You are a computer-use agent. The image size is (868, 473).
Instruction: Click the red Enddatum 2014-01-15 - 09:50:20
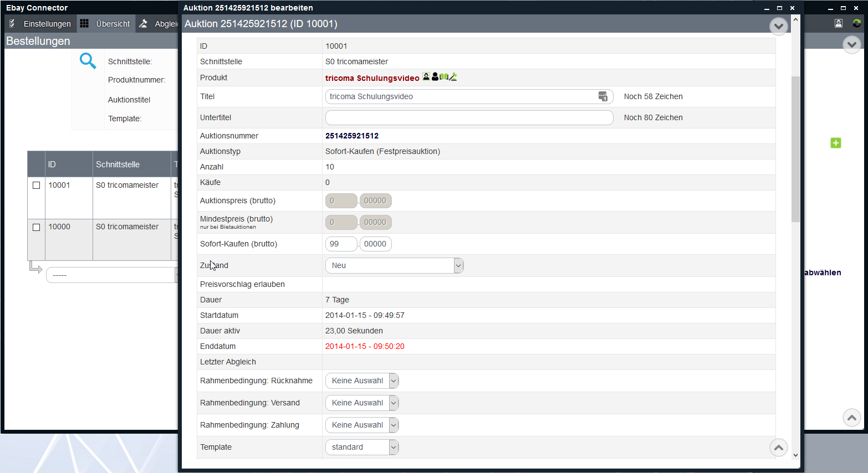coord(365,346)
